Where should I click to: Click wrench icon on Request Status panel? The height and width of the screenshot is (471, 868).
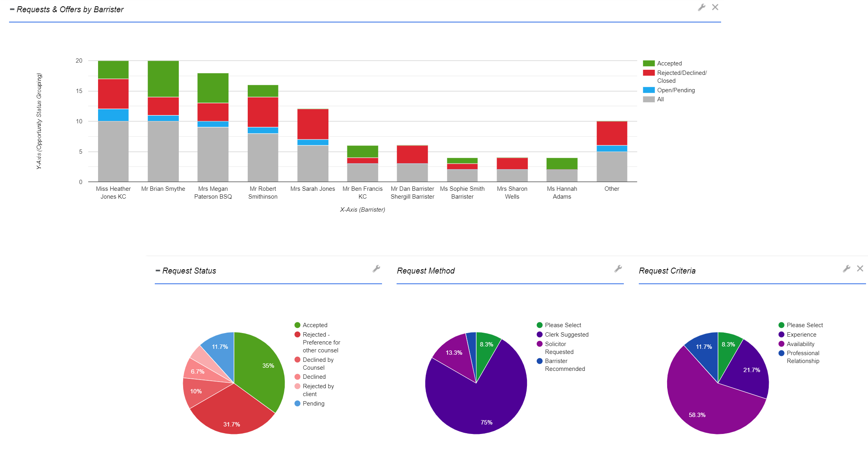(377, 269)
